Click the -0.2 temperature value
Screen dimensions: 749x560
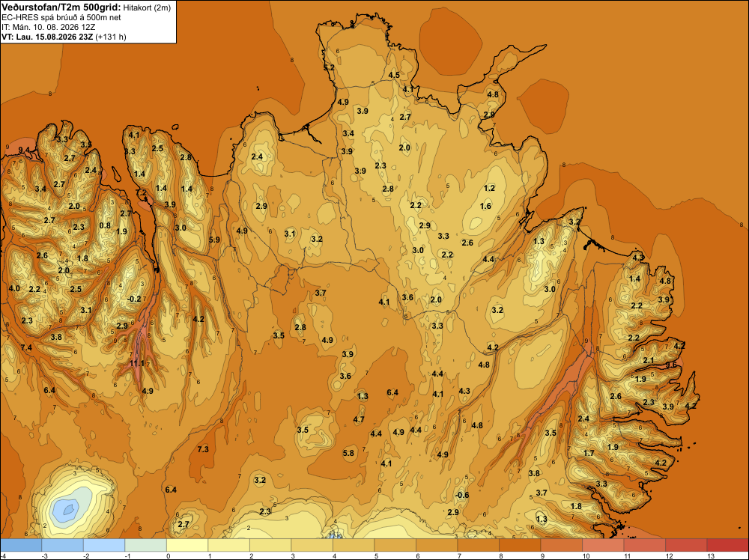(135, 299)
